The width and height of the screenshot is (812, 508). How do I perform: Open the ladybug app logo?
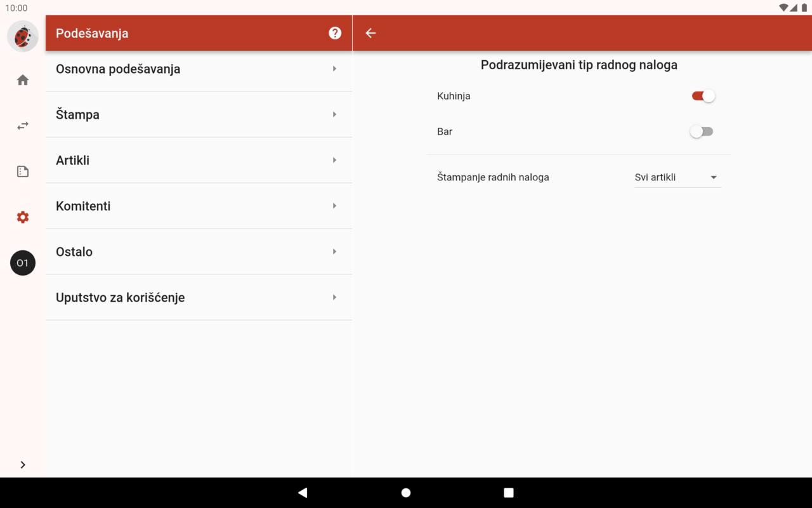tap(23, 36)
